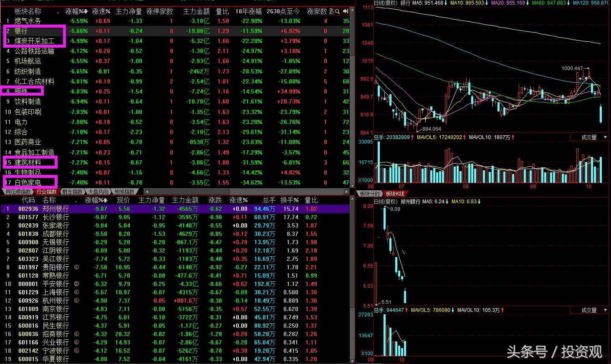
Task: Click the circled marker icon beside 杭州银行
Action: [x=76, y=301]
